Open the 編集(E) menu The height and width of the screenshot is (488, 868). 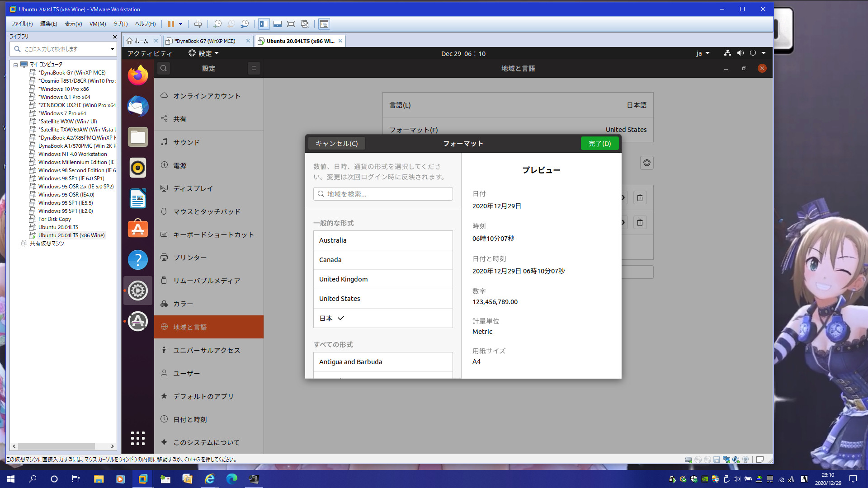(49, 24)
